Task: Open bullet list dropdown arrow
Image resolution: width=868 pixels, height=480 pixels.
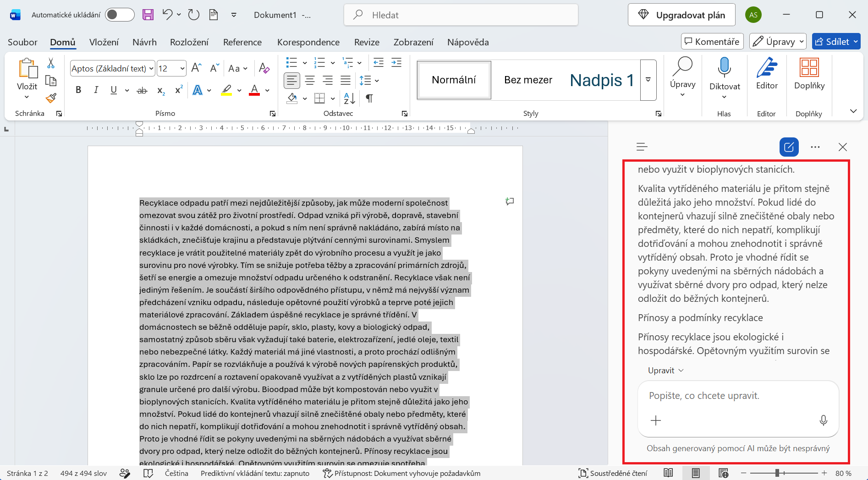Action: tap(304, 63)
